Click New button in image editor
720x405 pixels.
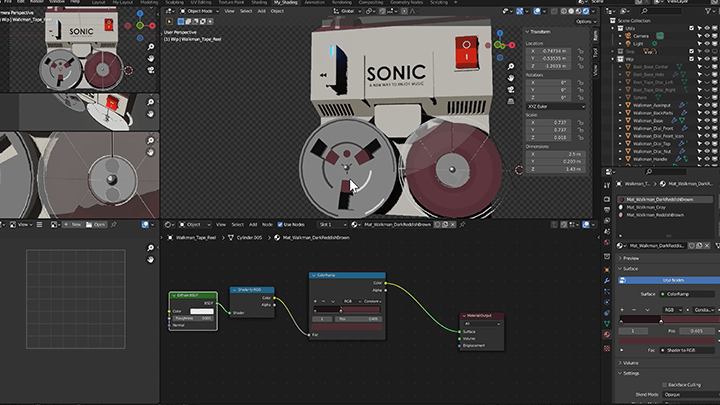coord(73,225)
